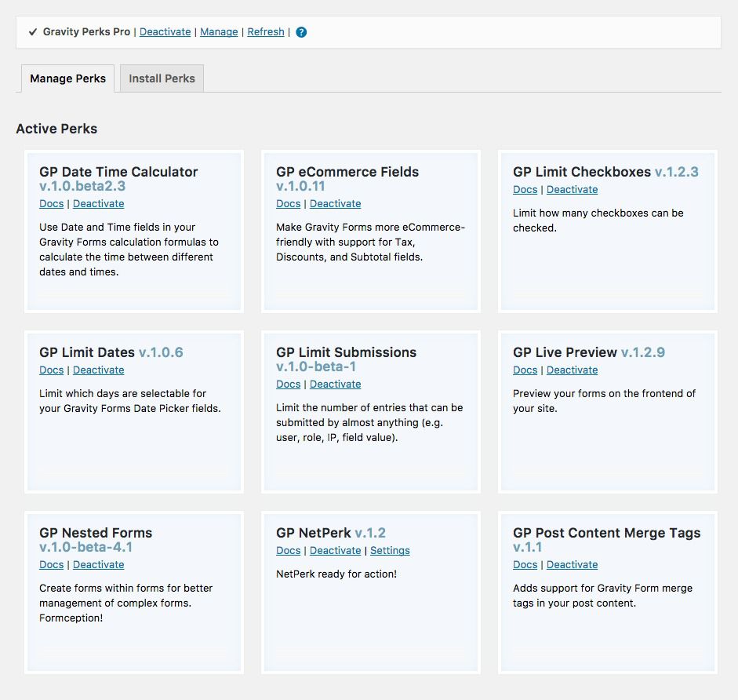This screenshot has width=738, height=700.
Task: Deactivate the GP eCommerce Fields perk
Action: click(335, 204)
